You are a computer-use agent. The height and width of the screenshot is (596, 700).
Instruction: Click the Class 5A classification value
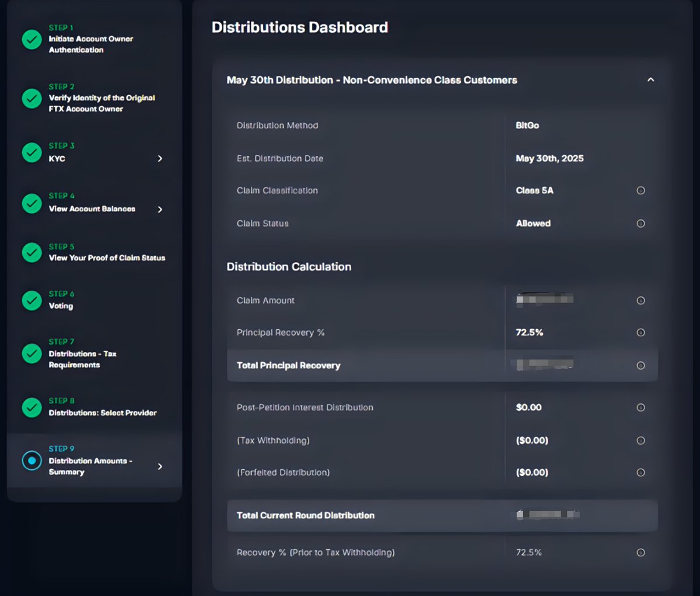534,190
